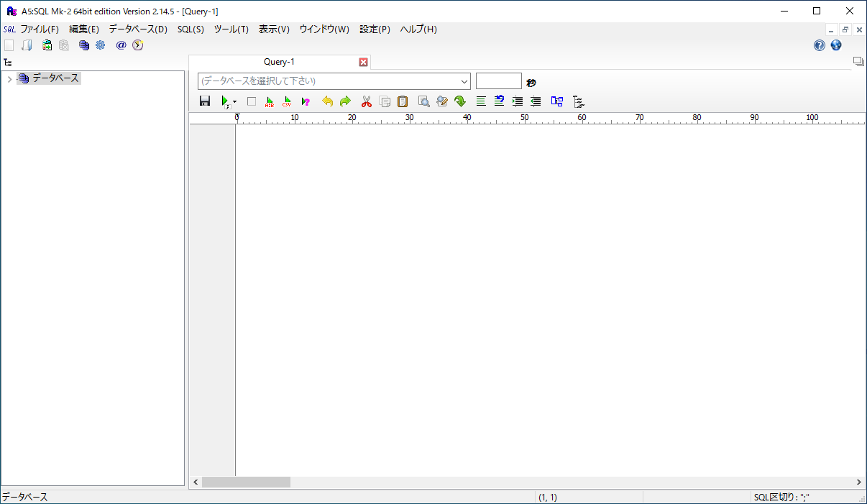Open the help question mark icon
Image resolution: width=867 pixels, height=504 pixels.
click(820, 45)
